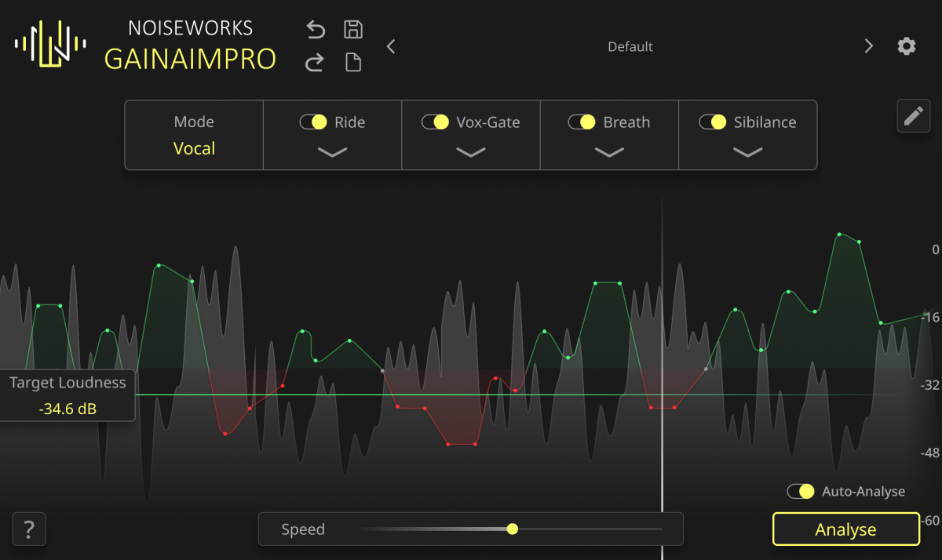This screenshot has height=560, width=942.
Task: Click the Target Loudness -34.6 dB value
Action: click(67, 409)
